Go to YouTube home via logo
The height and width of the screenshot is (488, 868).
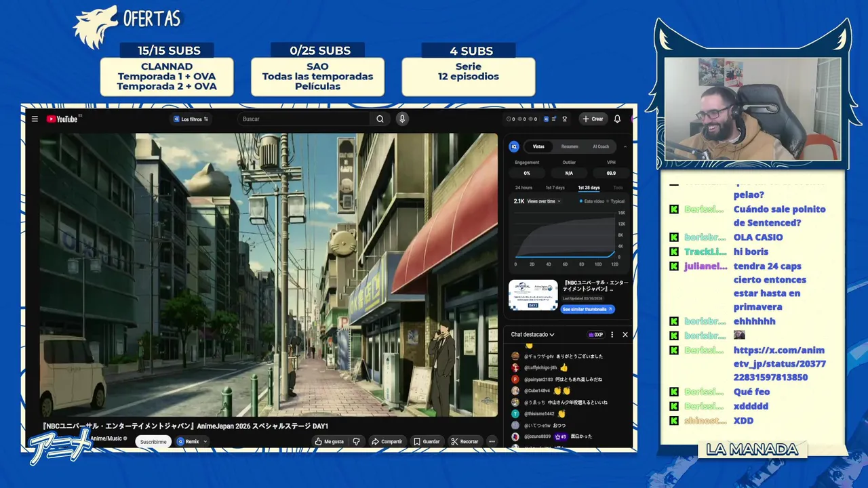pyautogui.click(x=62, y=119)
